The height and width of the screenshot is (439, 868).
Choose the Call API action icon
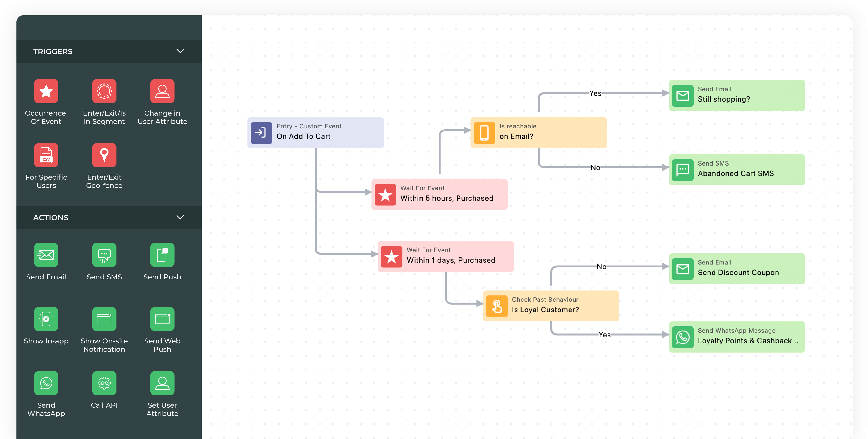(104, 383)
